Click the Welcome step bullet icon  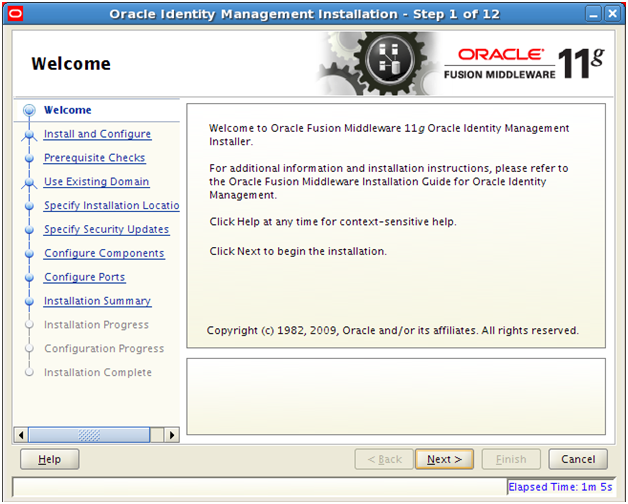[x=29, y=110]
